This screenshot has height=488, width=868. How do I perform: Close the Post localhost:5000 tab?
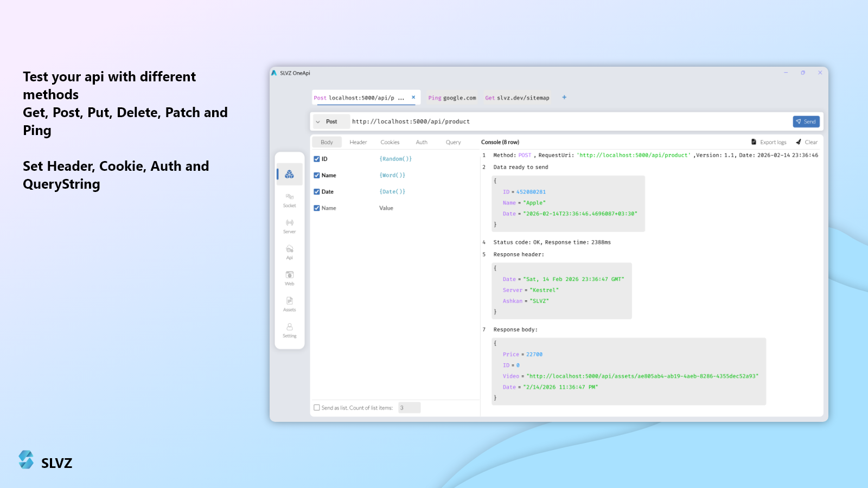coord(413,98)
